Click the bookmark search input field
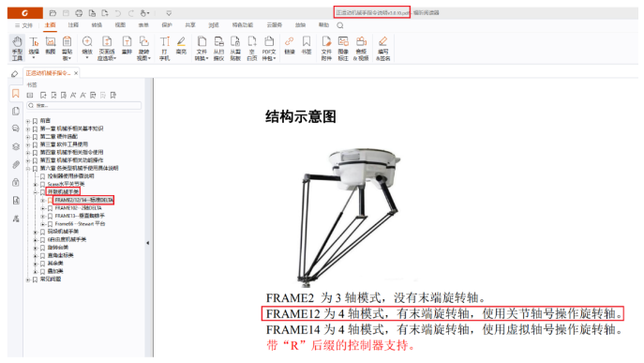The image size is (644, 363). [84, 106]
